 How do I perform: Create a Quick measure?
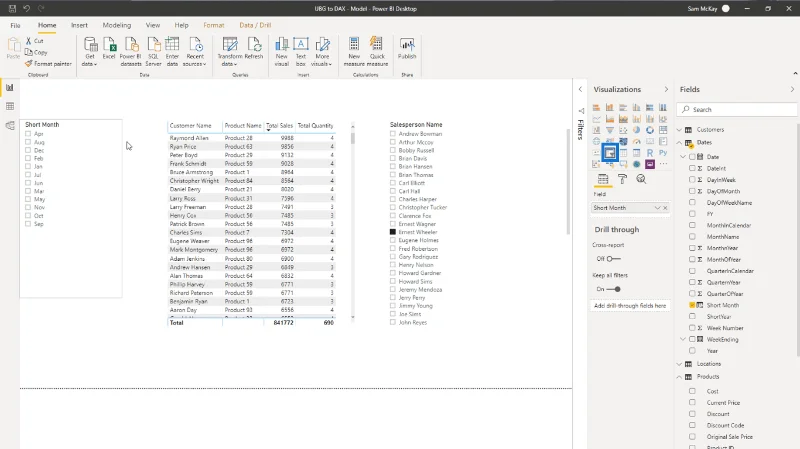pyautogui.click(x=377, y=52)
